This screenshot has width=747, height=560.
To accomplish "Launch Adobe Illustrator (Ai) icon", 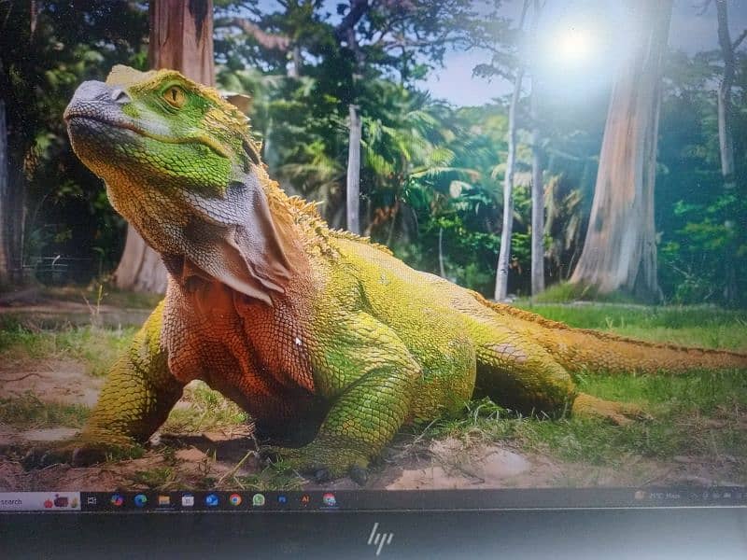I will point(305,499).
